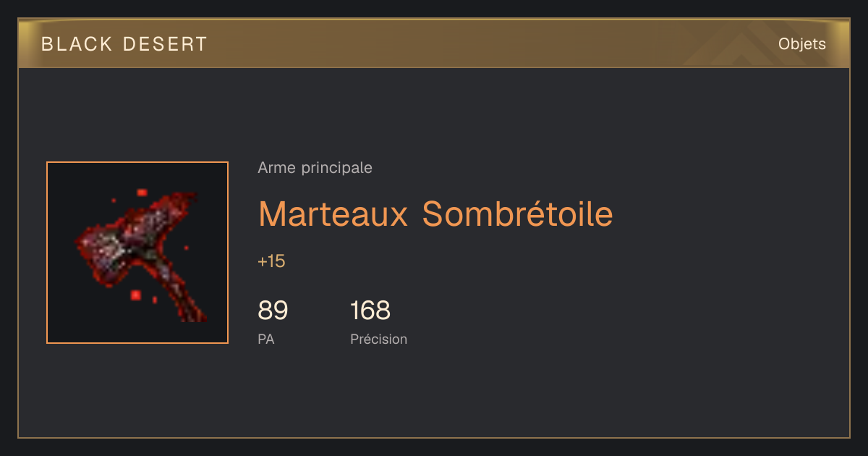Image resolution: width=868 pixels, height=456 pixels.
Task: Click the Arme principale category label
Action: pos(315,168)
